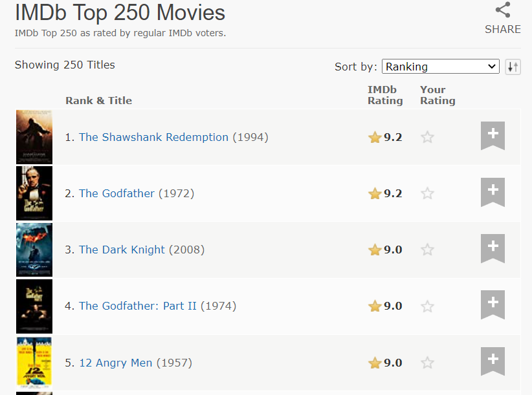Add The Dark Knight to watchlist
This screenshot has width=532, height=395.
coord(493,248)
